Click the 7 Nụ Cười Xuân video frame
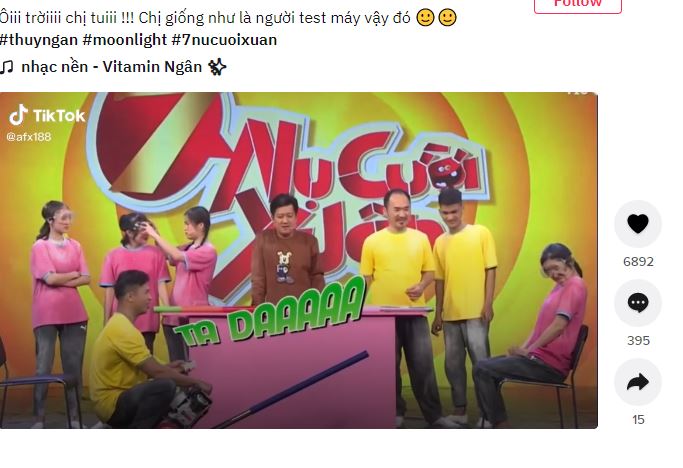The image size is (683, 468). click(x=299, y=260)
